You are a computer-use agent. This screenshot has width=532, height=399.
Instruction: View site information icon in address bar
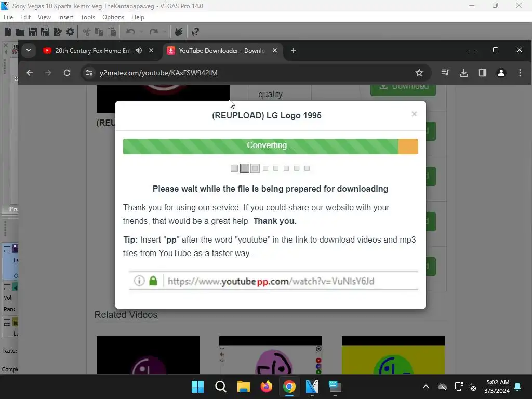click(89, 73)
